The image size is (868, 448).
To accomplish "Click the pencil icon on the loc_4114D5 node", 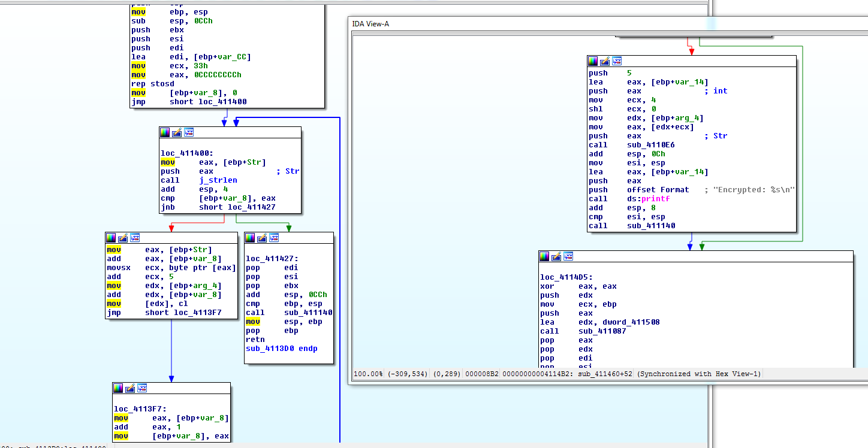I will (556, 256).
